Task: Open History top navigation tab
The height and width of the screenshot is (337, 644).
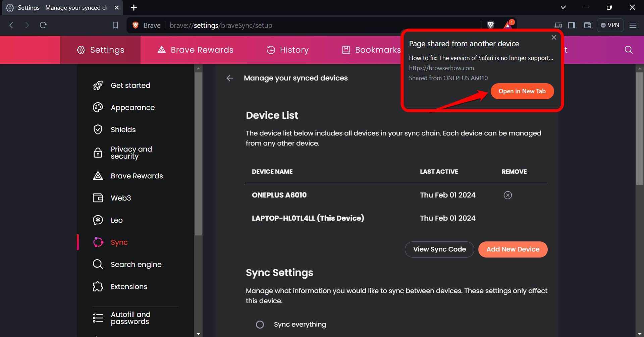Action: click(287, 50)
